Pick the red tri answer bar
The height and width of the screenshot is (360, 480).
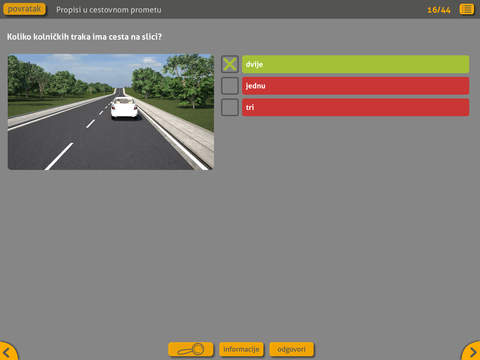pos(355,107)
